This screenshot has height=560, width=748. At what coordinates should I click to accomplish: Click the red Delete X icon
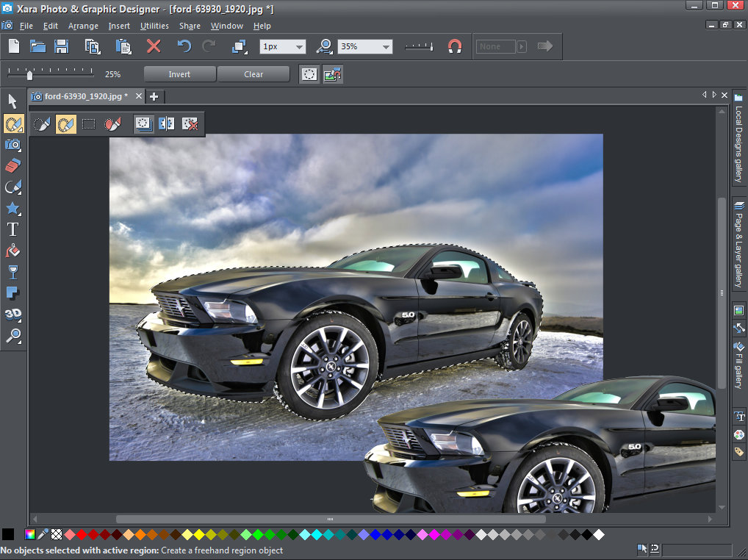[x=154, y=46]
